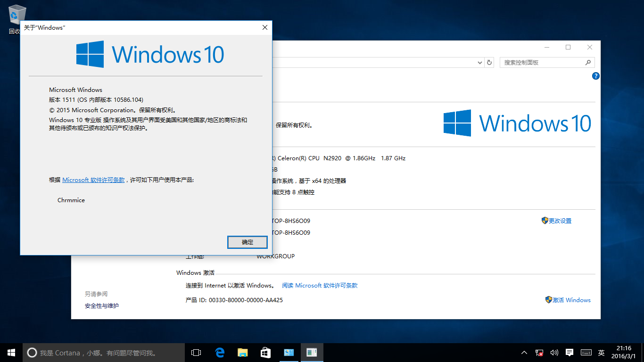Click the Cortana search box

[104, 353]
